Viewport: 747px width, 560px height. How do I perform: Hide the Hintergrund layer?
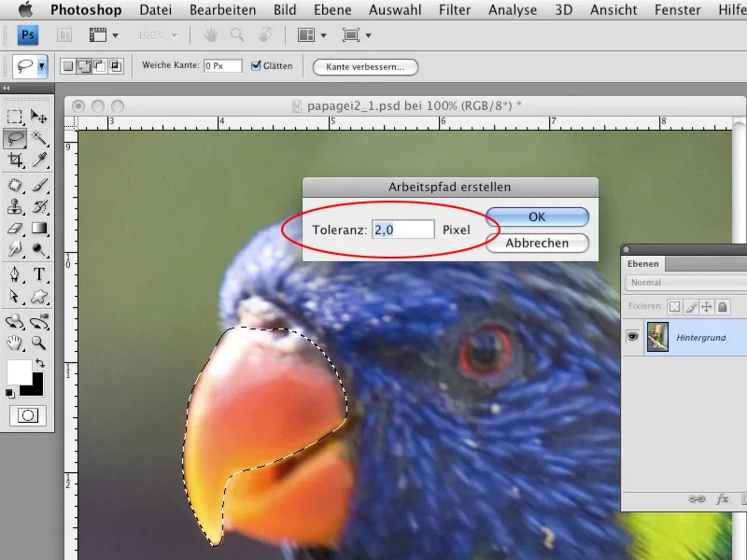click(x=635, y=338)
